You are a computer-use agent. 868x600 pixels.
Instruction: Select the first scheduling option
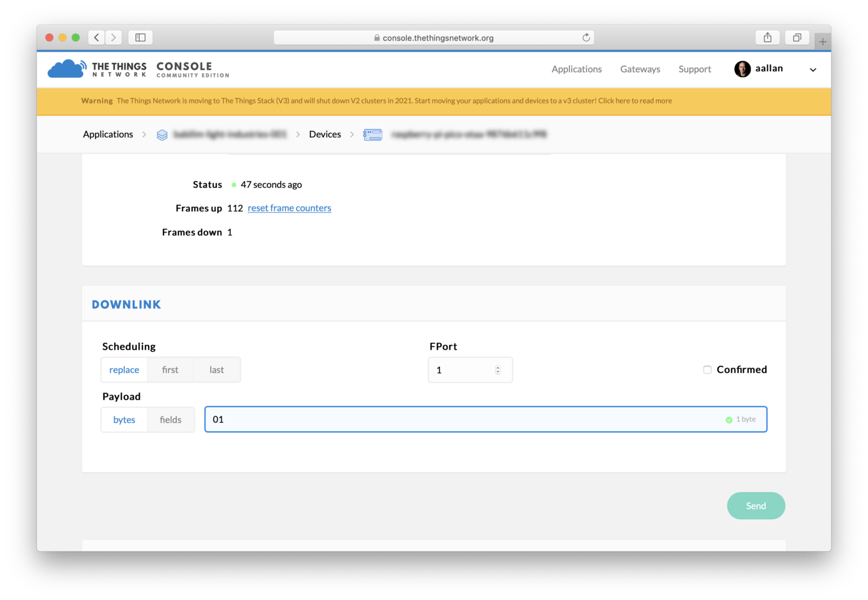coord(170,369)
